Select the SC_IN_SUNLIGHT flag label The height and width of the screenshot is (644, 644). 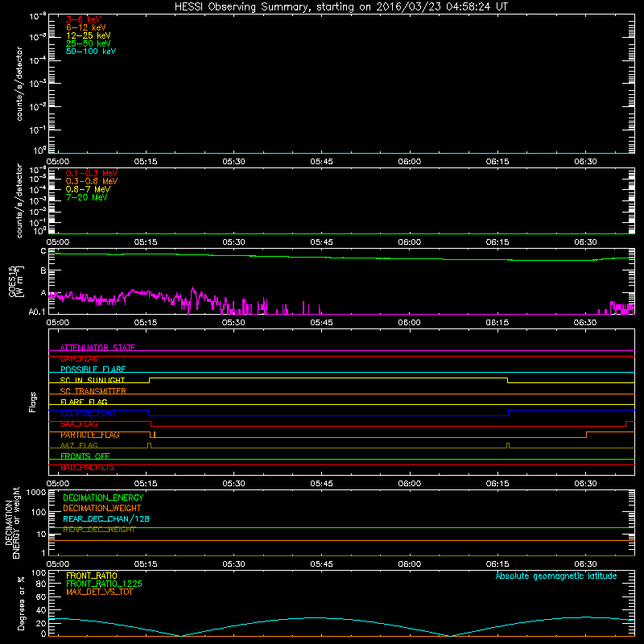point(93,380)
